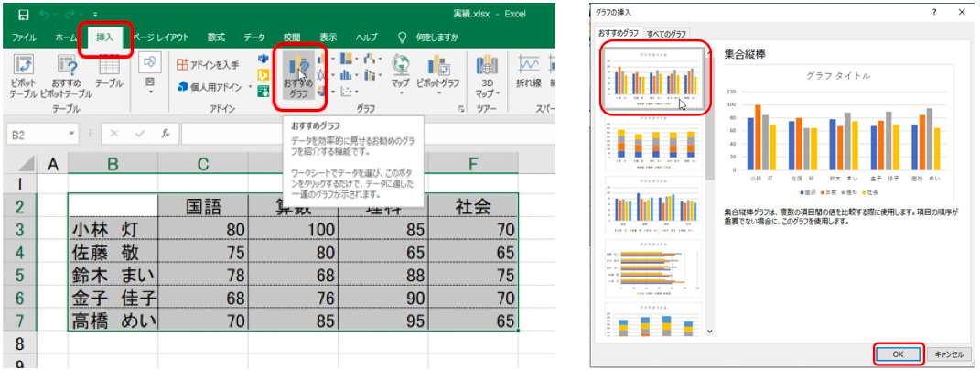Viewport: 980px width, 370px height.
Task: Insert a table with the テーブル icon
Action: [x=109, y=72]
